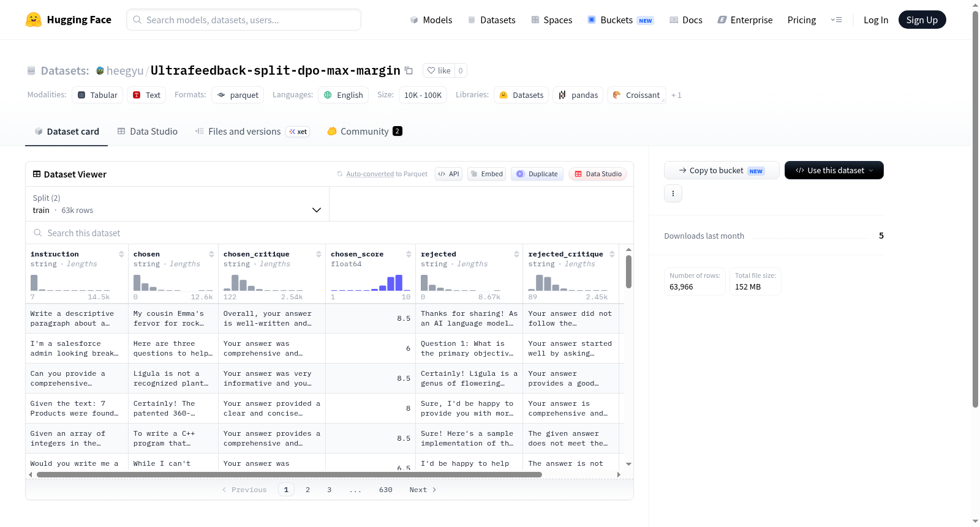Open Datasets in the top navigation
The width and height of the screenshot is (980, 527).
click(491, 20)
